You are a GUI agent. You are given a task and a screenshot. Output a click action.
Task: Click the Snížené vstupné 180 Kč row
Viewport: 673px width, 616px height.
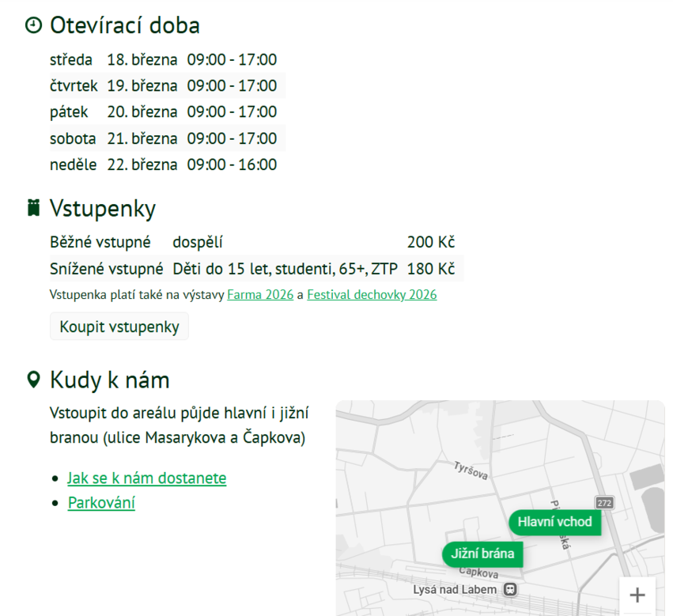(251, 269)
